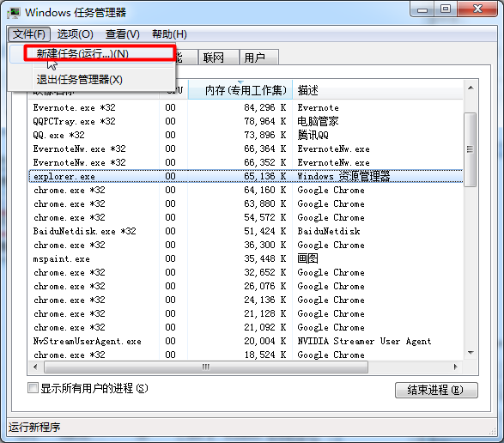Select the BaiduNetdisk.exe *32 process

tap(246, 231)
